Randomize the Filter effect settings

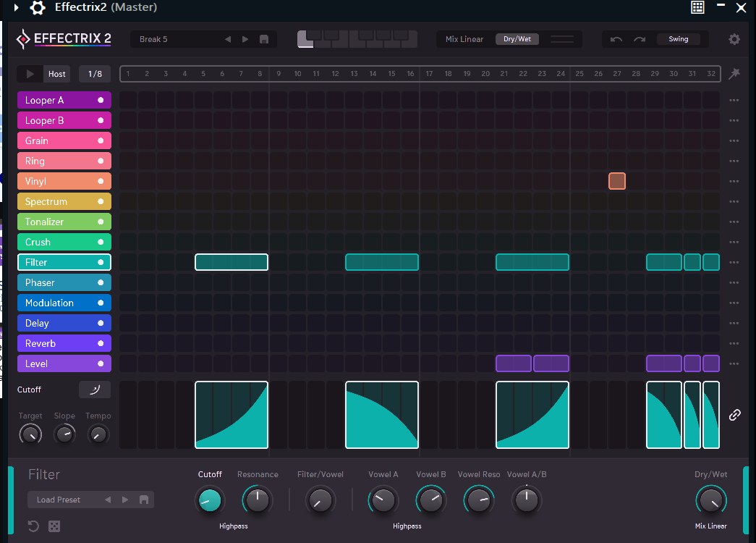pyautogui.click(x=54, y=526)
